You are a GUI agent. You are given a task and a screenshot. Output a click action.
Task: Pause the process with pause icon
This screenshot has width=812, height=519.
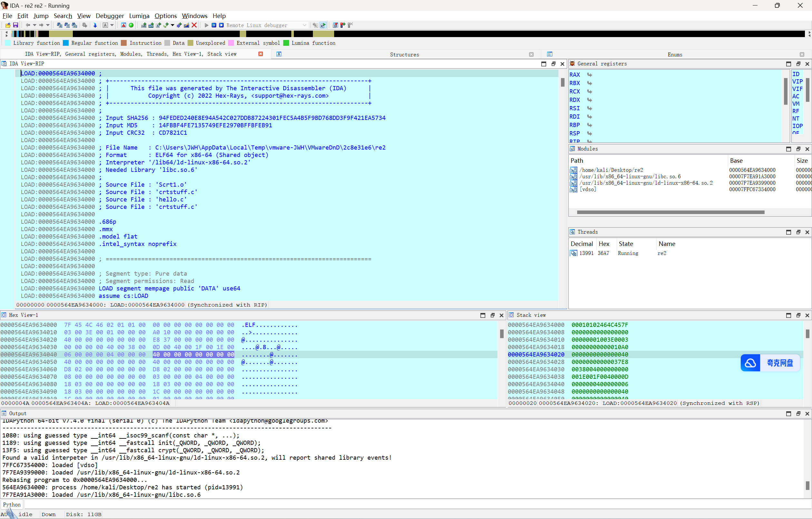pos(214,25)
